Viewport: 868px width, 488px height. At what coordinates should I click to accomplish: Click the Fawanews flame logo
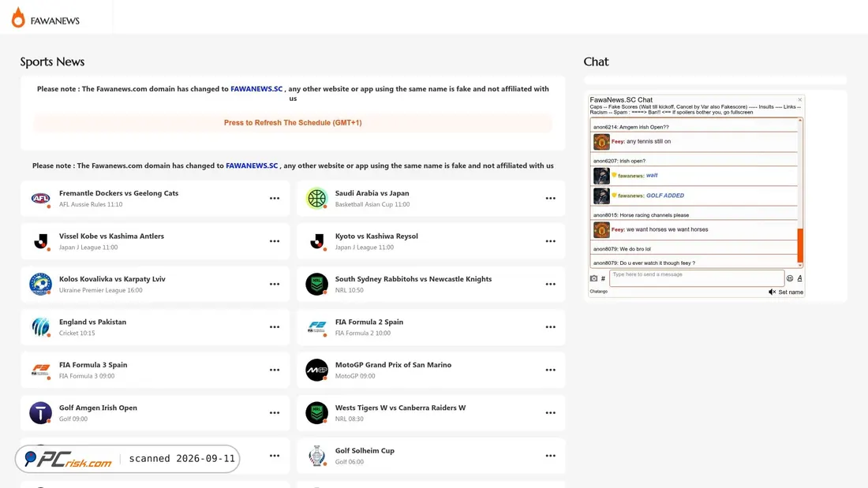pos(18,17)
